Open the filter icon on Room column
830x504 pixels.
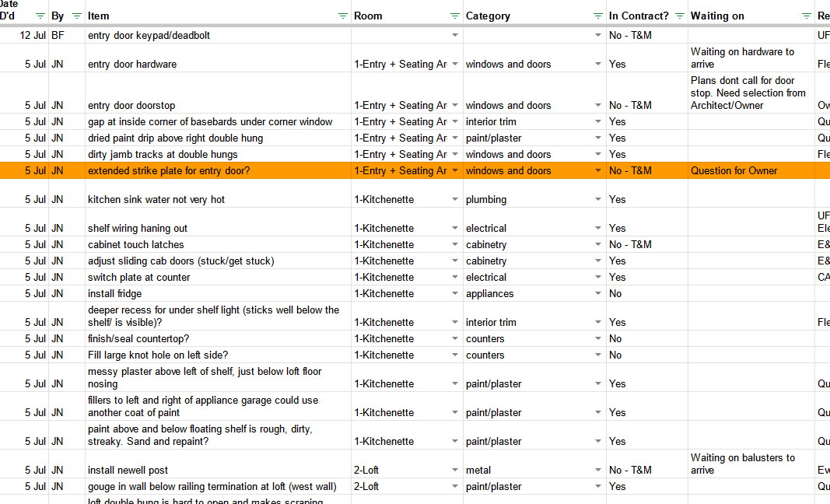pos(455,16)
